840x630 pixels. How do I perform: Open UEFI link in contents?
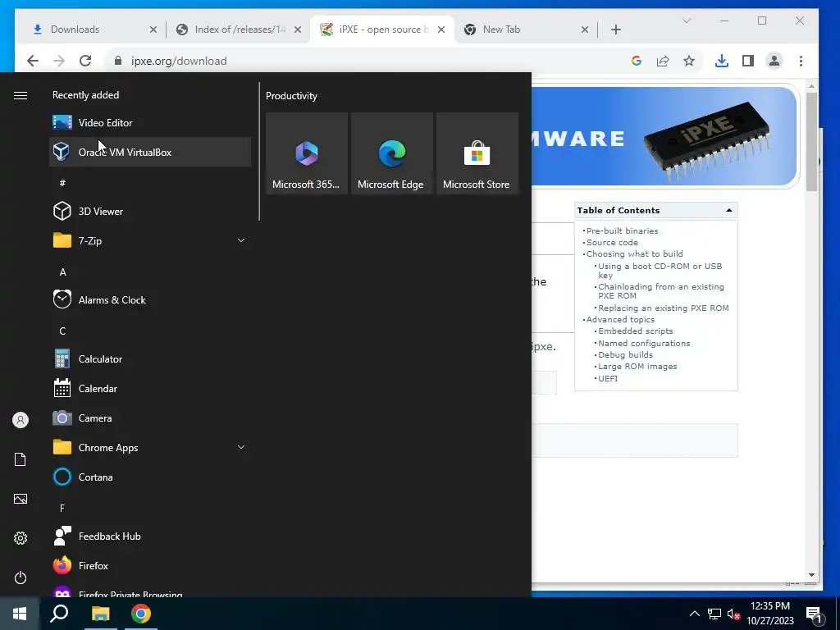click(x=608, y=378)
